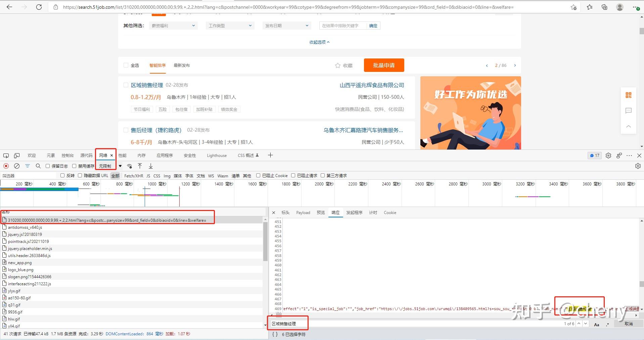Open search within network requests
The image size is (644, 340).
pyautogui.click(x=38, y=166)
